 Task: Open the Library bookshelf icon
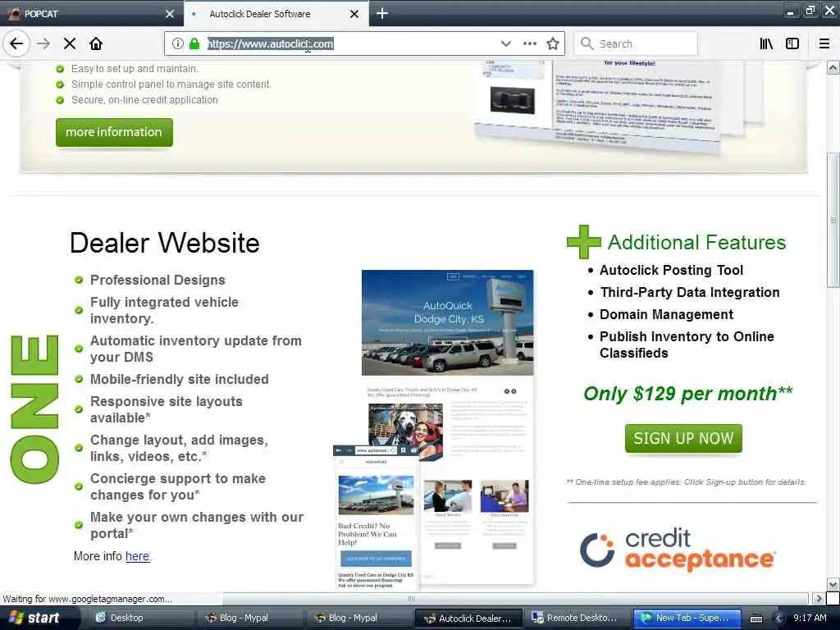pos(766,43)
